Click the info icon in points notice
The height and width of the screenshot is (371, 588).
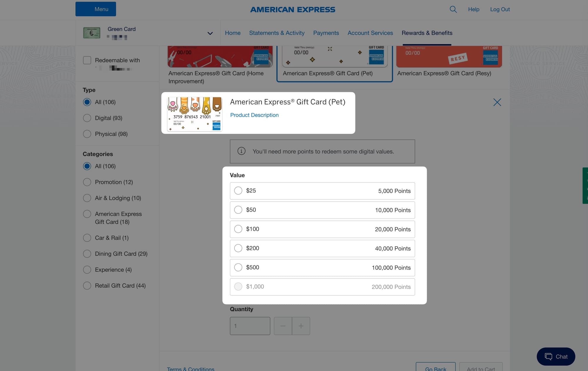coord(241,151)
